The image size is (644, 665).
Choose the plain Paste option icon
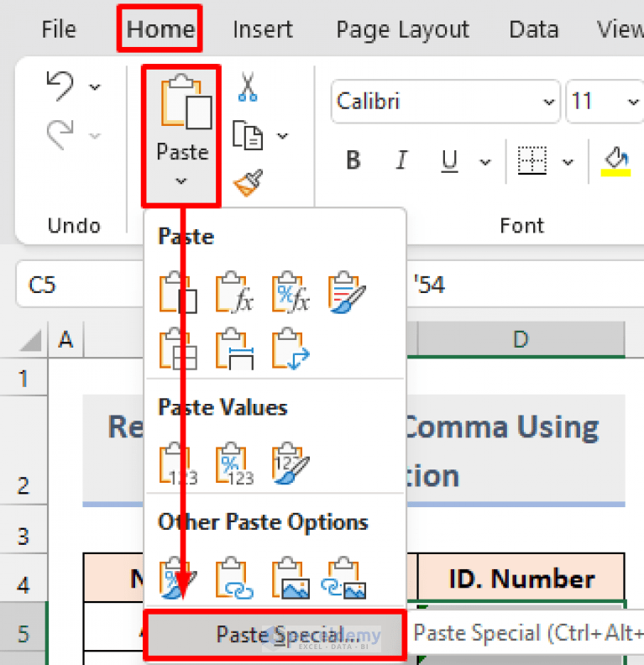click(x=178, y=292)
